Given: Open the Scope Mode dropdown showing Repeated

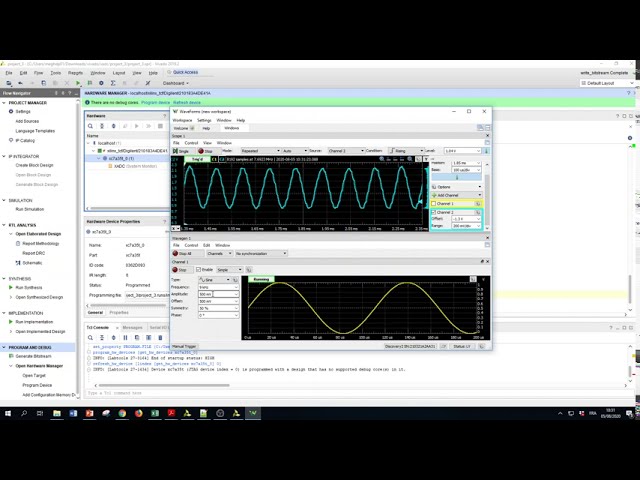Looking at the screenshot, I should (260, 151).
